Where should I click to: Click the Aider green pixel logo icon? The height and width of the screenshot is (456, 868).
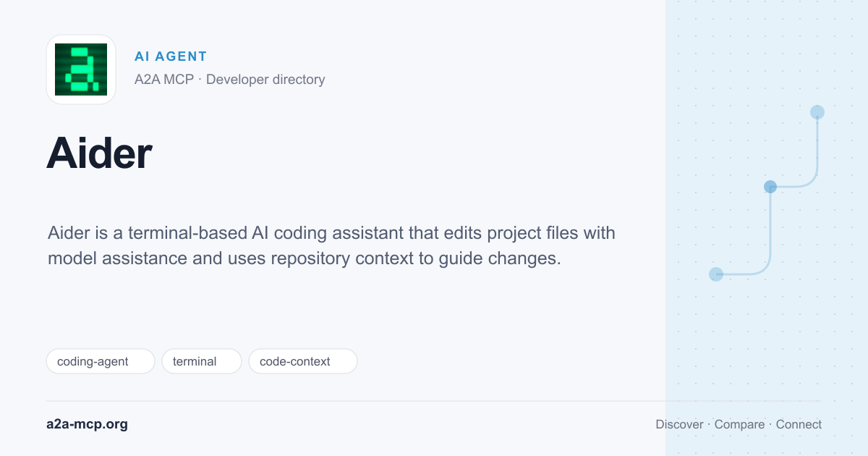(81, 69)
